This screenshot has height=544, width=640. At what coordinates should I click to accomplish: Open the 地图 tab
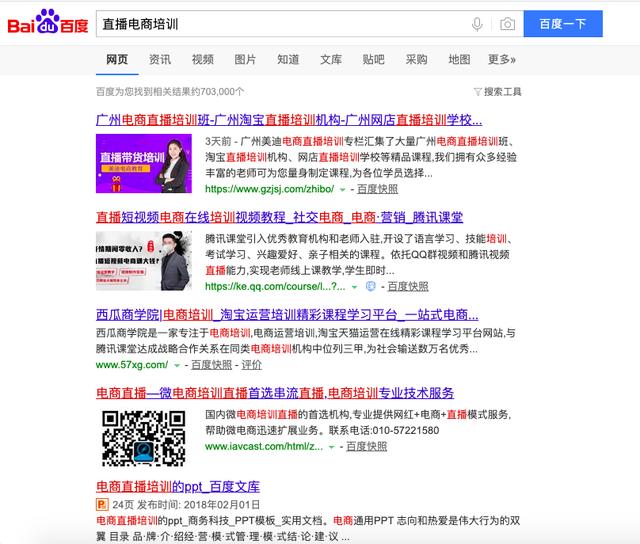pyautogui.click(x=459, y=60)
